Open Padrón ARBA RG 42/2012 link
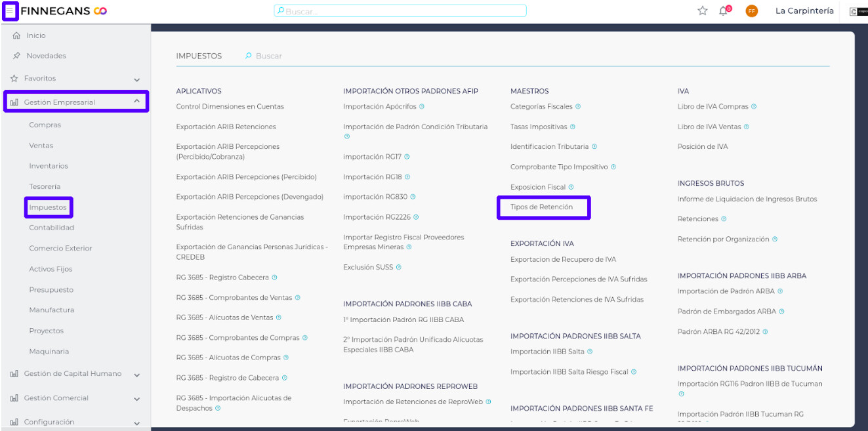Viewport: 868px width, 431px height. [x=719, y=331]
